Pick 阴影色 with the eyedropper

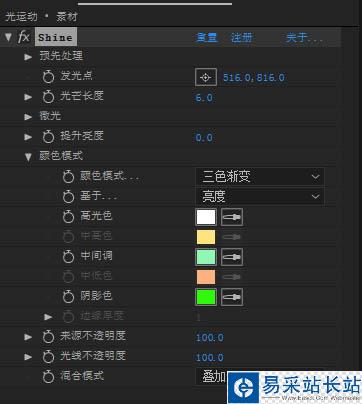click(x=232, y=297)
